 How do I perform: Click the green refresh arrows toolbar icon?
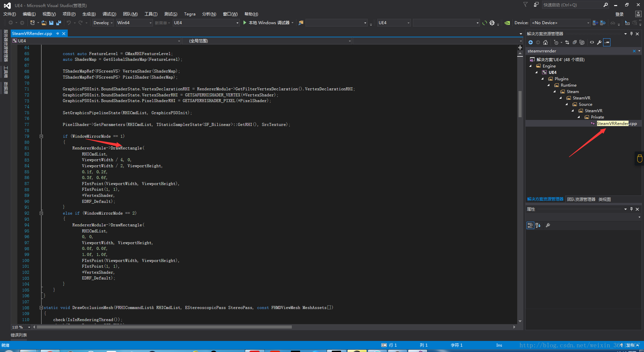[484, 23]
